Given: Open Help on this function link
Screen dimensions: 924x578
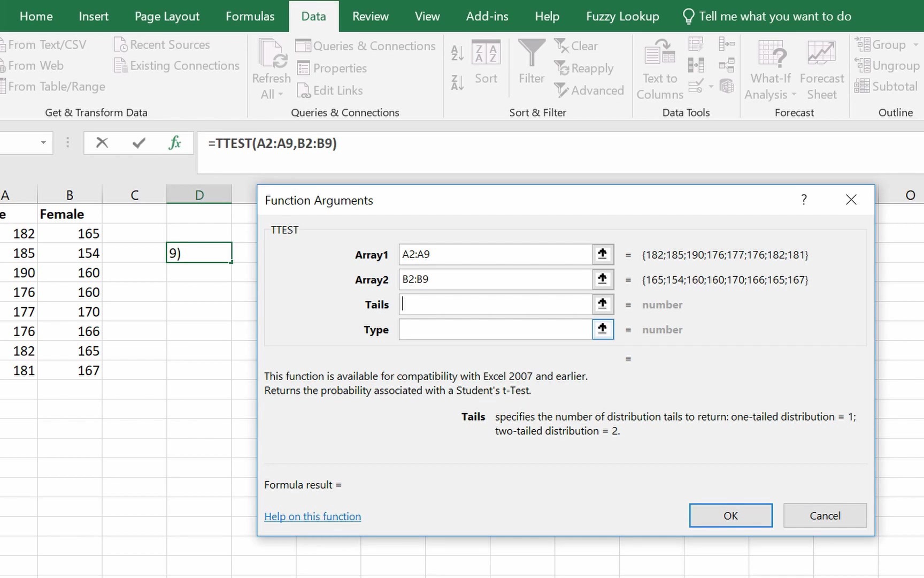Looking at the screenshot, I should click(x=312, y=516).
